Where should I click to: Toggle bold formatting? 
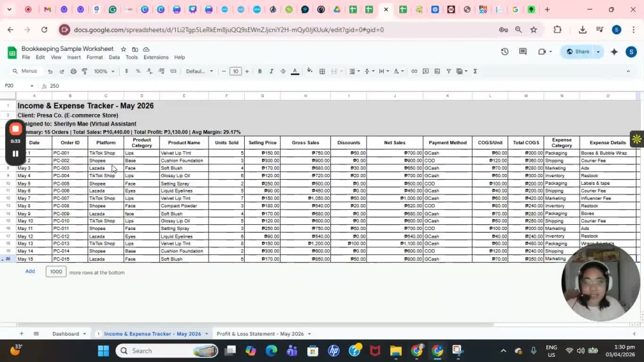(260, 71)
